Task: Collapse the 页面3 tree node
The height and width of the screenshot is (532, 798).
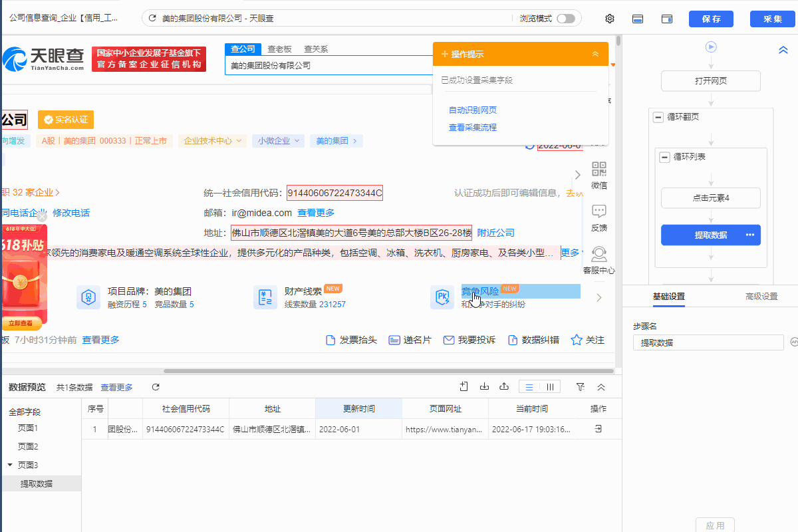Action: 10,465
